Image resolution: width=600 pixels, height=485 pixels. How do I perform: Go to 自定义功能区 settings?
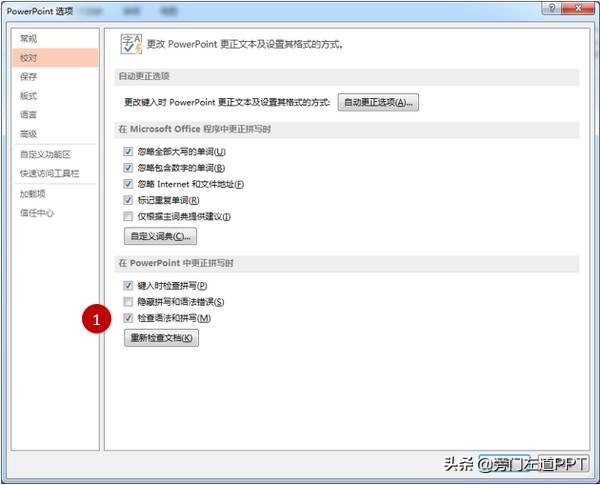pos(55,154)
